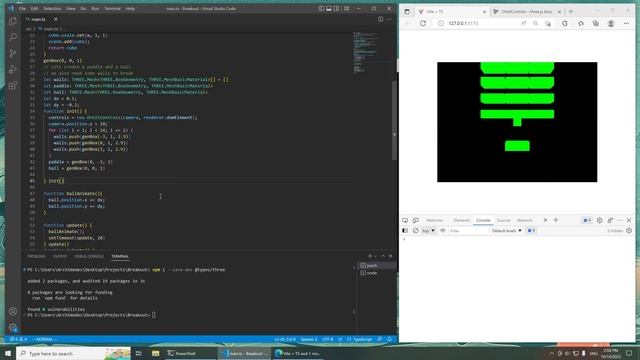Select the Vite + TS browser tab
Screen dimensions: 640x360
click(451, 11)
